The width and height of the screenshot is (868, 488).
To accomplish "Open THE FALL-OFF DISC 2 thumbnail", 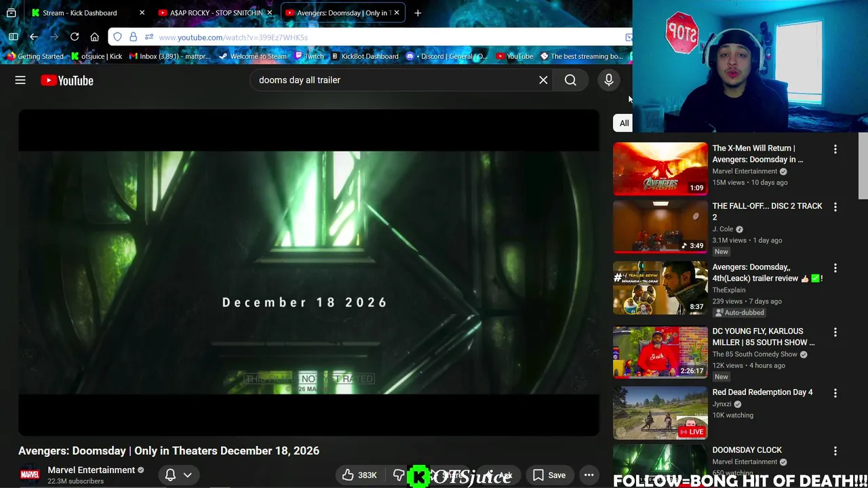I will pyautogui.click(x=660, y=226).
